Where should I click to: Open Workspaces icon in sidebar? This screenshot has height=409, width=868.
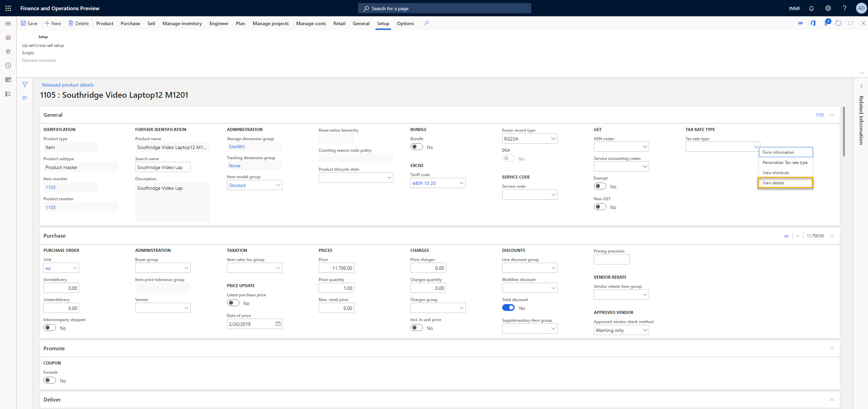8,80
